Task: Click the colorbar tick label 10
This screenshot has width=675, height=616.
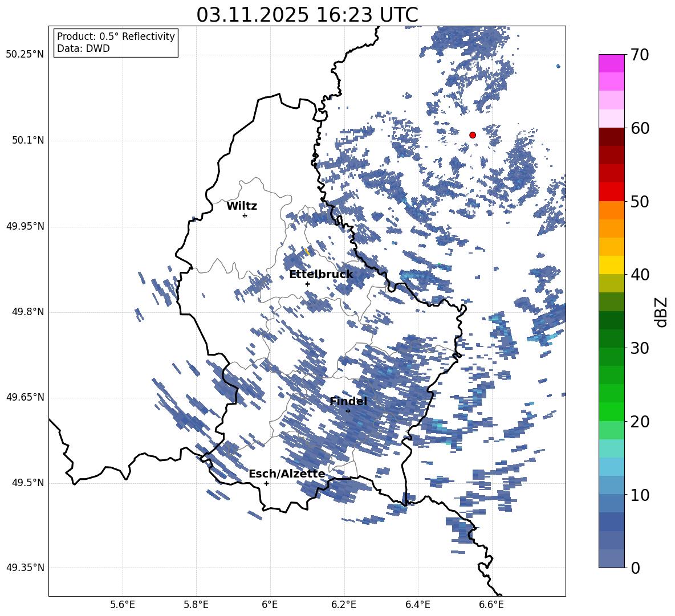Action: (x=640, y=495)
